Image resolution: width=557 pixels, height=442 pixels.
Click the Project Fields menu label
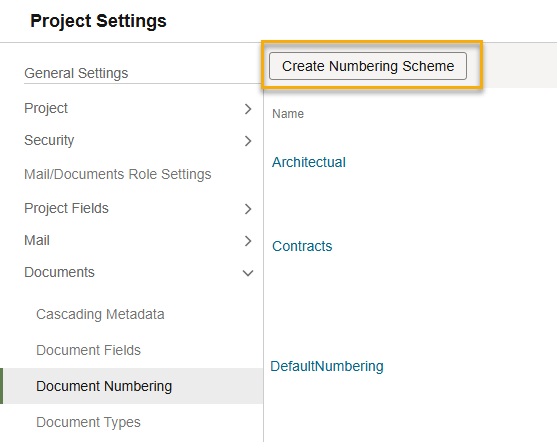66,208
